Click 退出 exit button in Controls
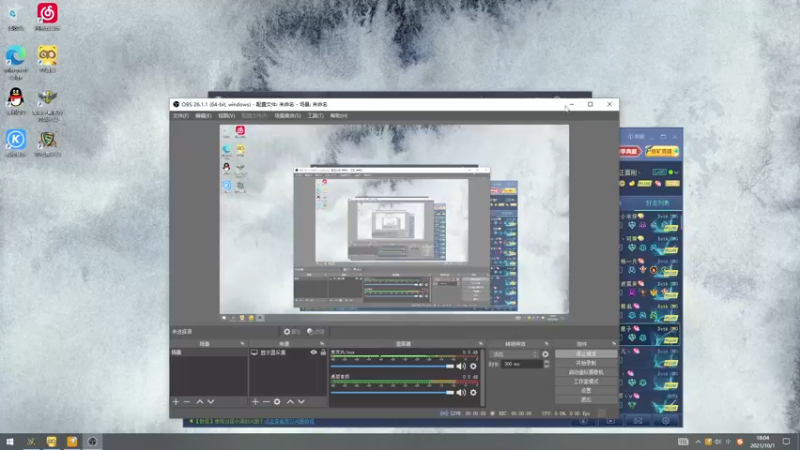Screen dimensions: 800x450 tap(586, 400)
